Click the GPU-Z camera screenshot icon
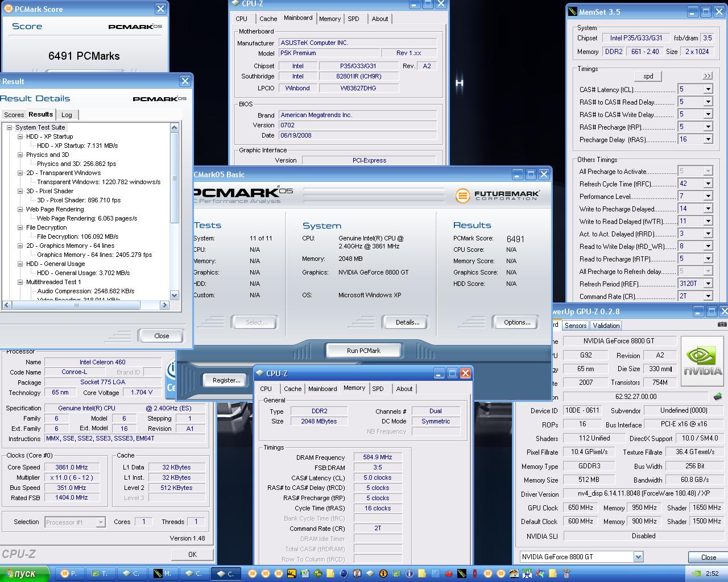728x582 pixels. pyautogui.click(x=722, y=325)
